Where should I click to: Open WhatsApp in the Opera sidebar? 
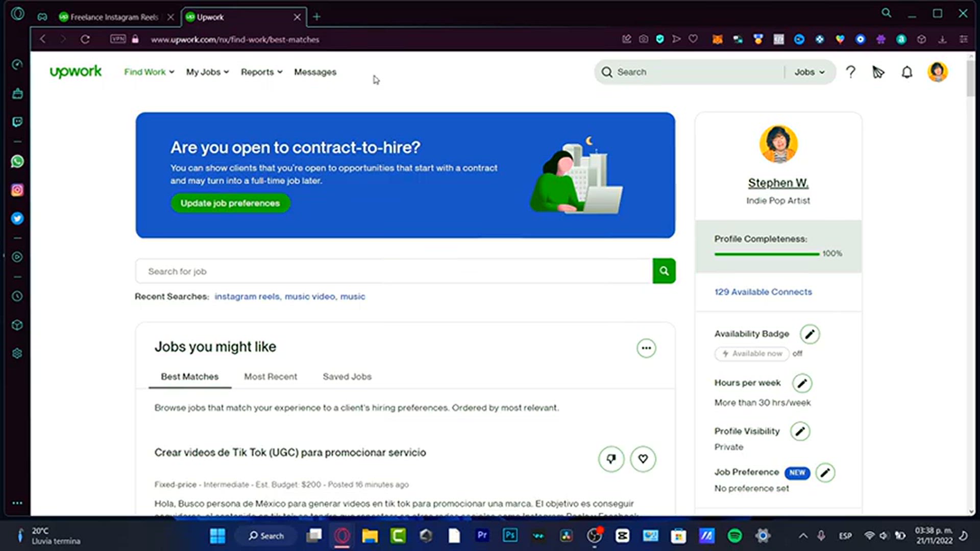coord(17,162)
